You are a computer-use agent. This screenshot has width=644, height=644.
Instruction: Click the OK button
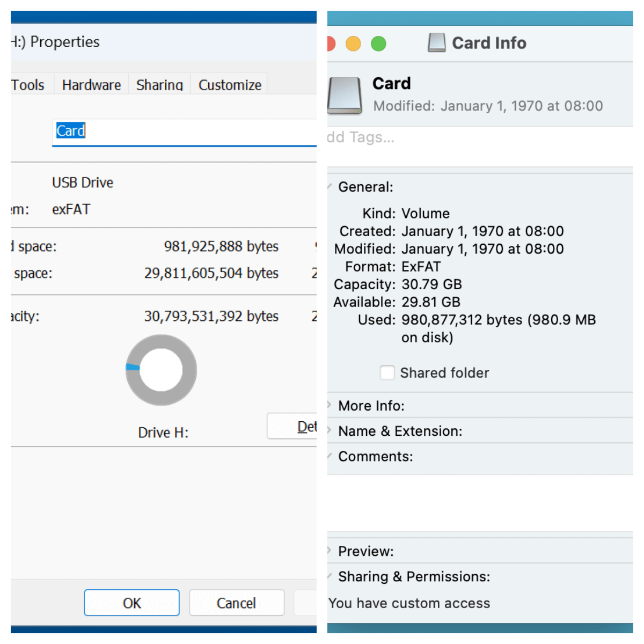coord(131,602)
